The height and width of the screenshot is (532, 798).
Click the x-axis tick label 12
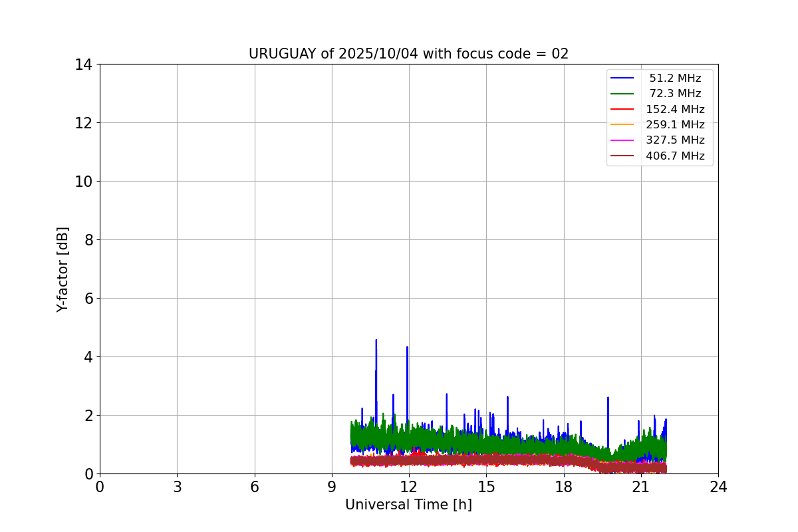click(409, 487)
